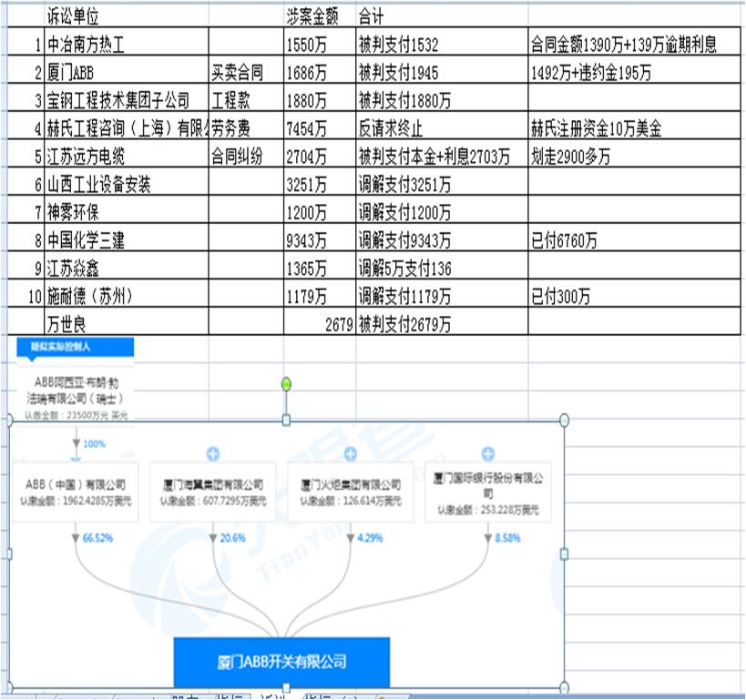Click the picture's top-right round corner handle

tap(564, 421)
